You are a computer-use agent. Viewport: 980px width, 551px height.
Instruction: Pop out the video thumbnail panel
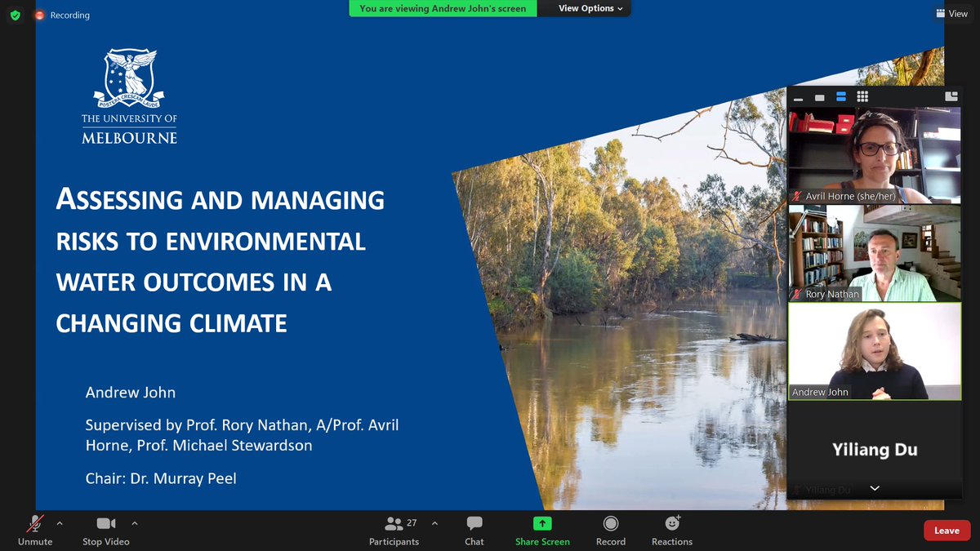pyautogui.click(x=951, y=96)
